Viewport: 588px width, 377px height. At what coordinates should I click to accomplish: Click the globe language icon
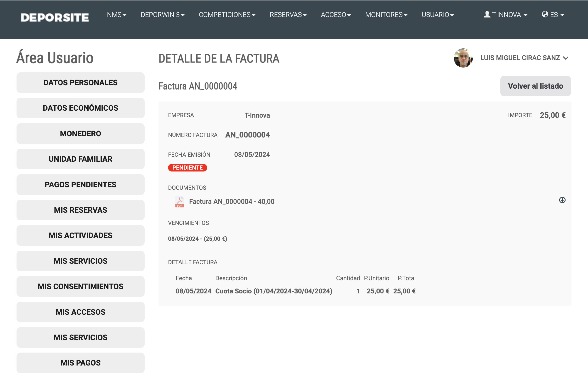pos(545,14)
